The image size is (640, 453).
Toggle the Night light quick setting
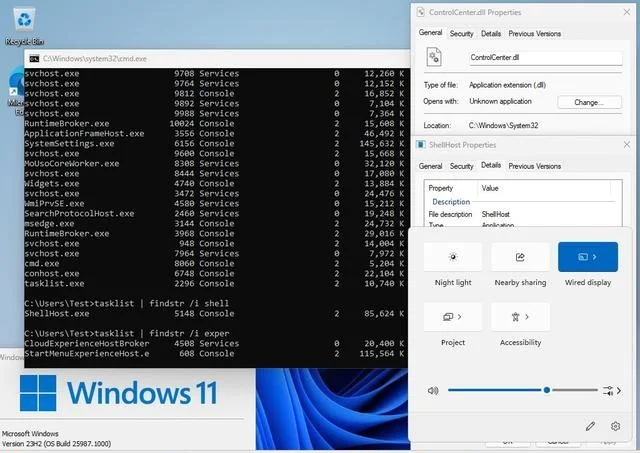coord(453,257)
